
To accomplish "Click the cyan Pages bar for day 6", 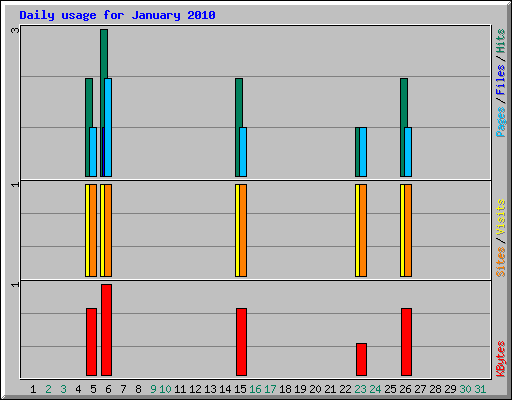I will pos(108,127).
